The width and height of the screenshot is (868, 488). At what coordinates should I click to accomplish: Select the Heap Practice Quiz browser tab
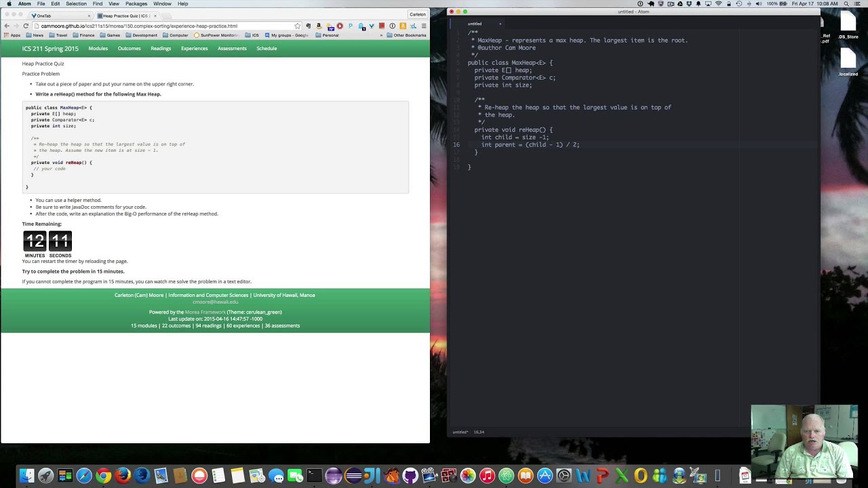(127, 16)
